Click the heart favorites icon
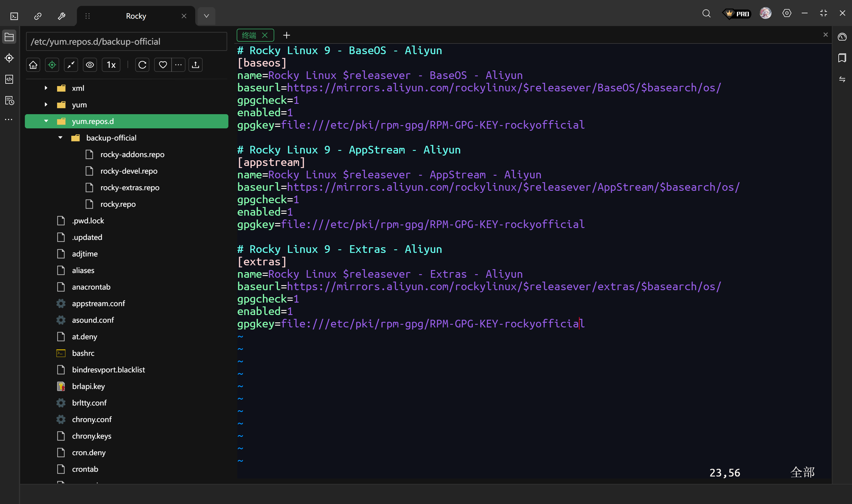 (163, 65)
